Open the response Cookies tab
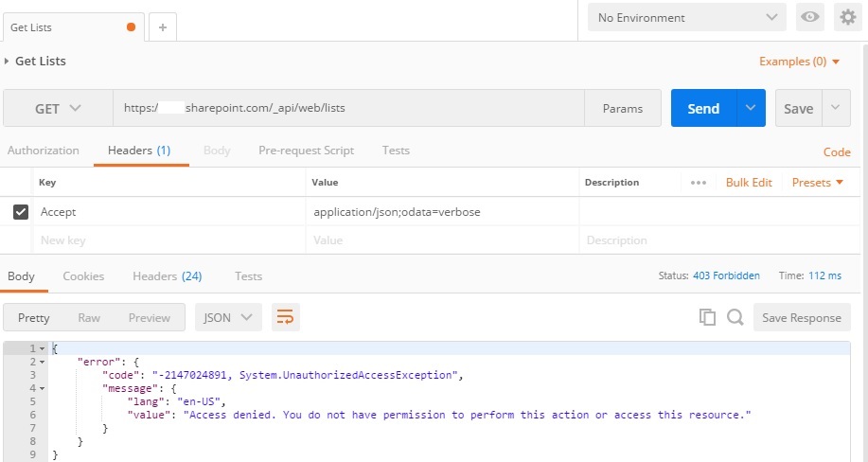 tap(83, 275)
